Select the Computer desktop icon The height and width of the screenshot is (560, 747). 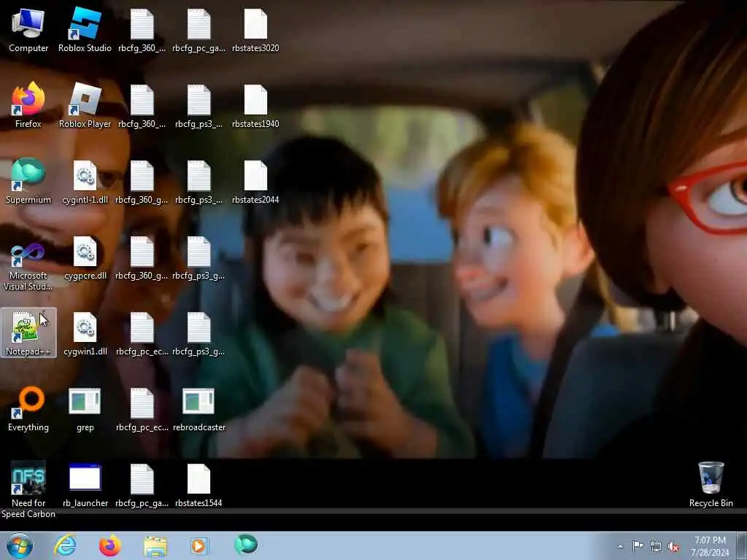tap(28, 31)
